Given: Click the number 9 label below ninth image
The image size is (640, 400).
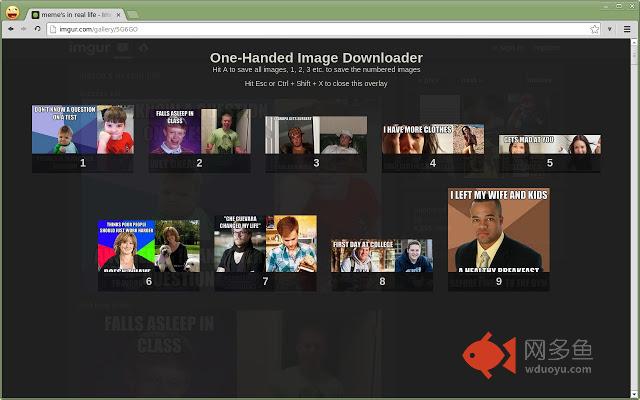Looking at the screenshot, I should point(499,282).
